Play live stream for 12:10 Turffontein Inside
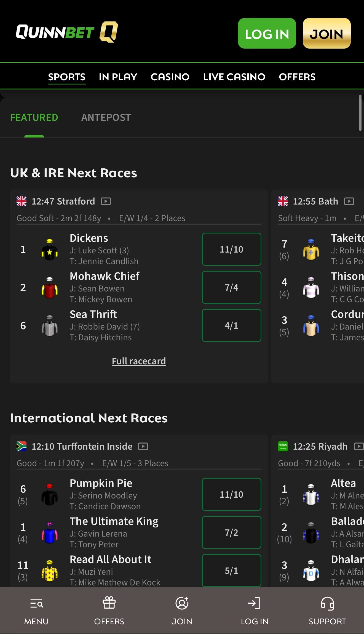 tap(143, 446)
